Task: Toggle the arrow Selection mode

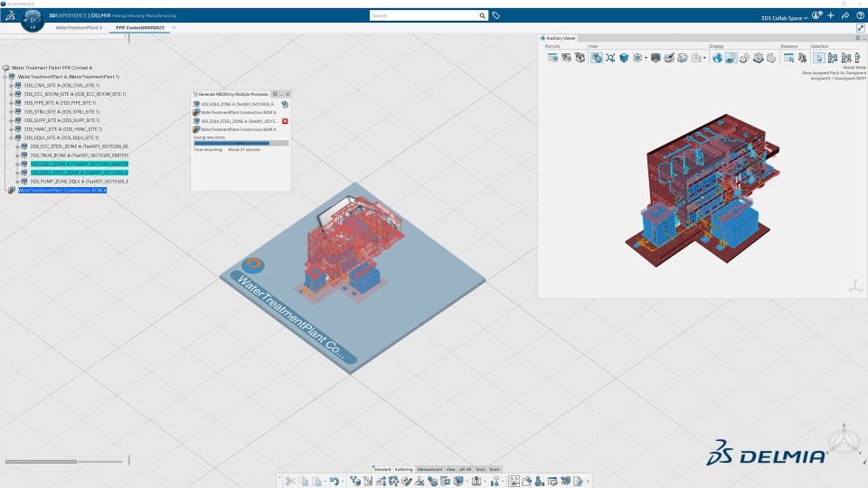Action: tap(819, 58)
